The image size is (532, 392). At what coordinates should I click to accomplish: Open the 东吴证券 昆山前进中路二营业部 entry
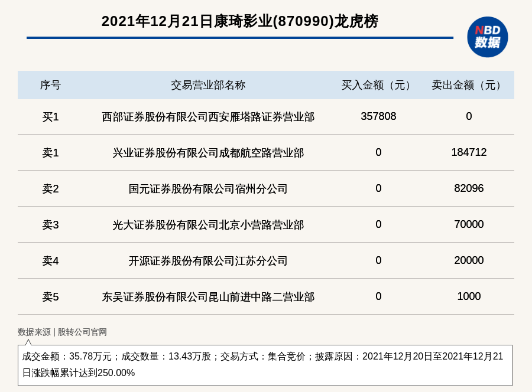tap(208, 297)
